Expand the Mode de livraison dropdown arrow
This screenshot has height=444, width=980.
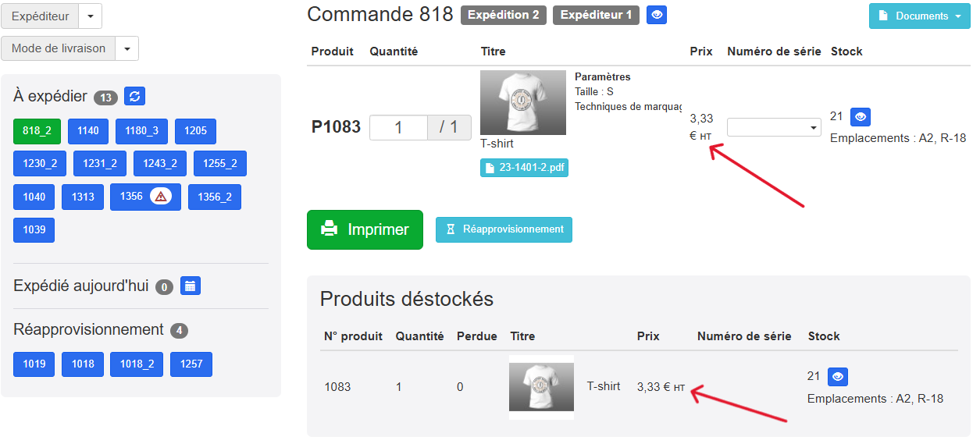click(127, 48)
